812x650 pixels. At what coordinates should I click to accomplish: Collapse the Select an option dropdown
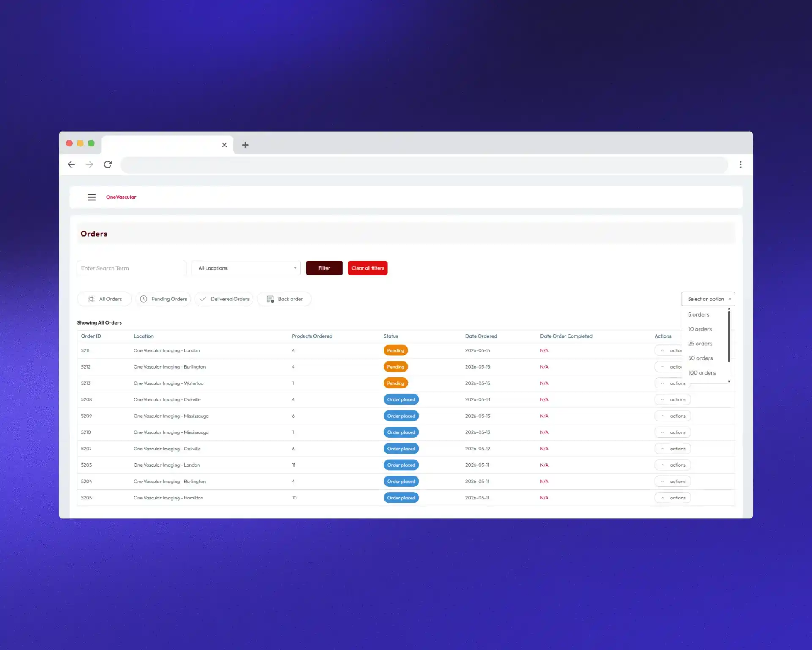coord(708,299)
